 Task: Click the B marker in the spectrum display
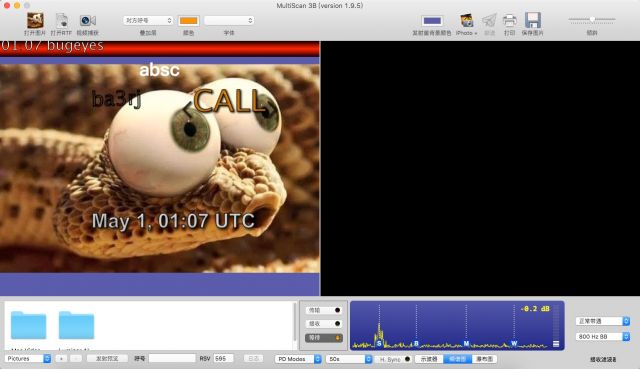click(x=416, y=344)
